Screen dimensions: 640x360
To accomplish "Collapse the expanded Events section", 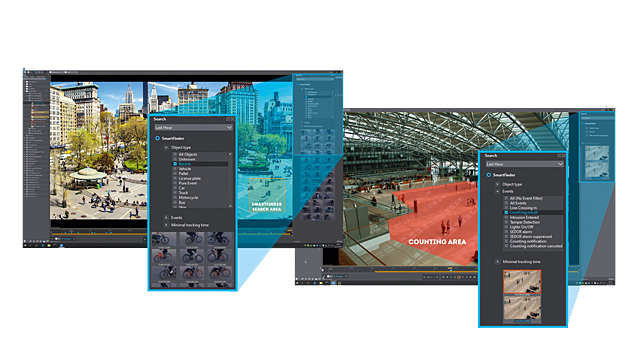I will 498,191.
